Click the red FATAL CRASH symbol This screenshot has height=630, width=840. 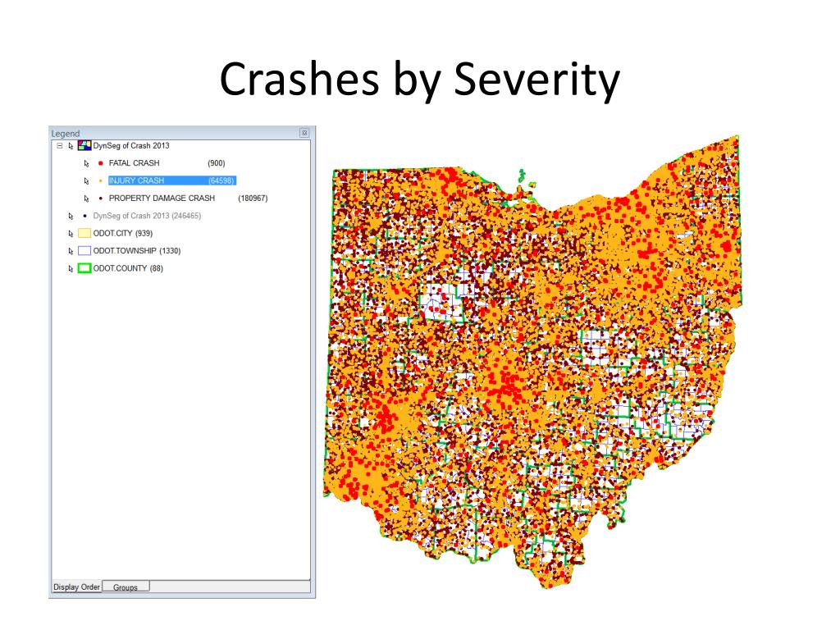pos(100,163)
